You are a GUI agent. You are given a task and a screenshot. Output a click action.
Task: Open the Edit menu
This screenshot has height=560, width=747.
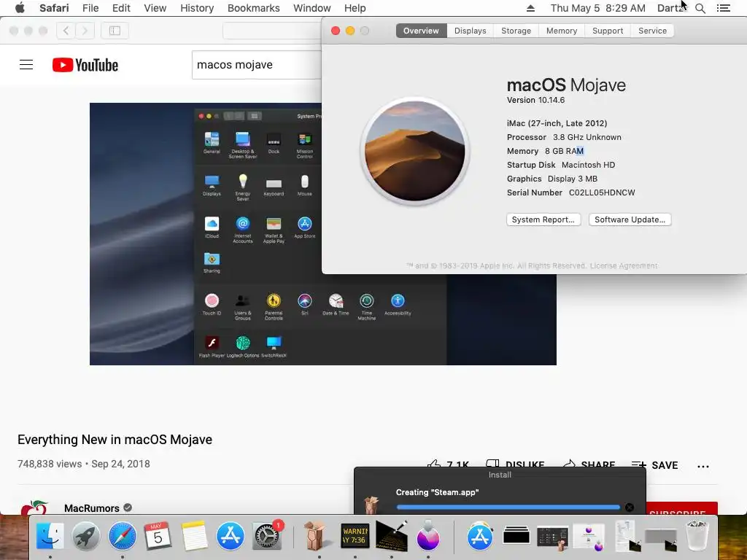[121, 8]
